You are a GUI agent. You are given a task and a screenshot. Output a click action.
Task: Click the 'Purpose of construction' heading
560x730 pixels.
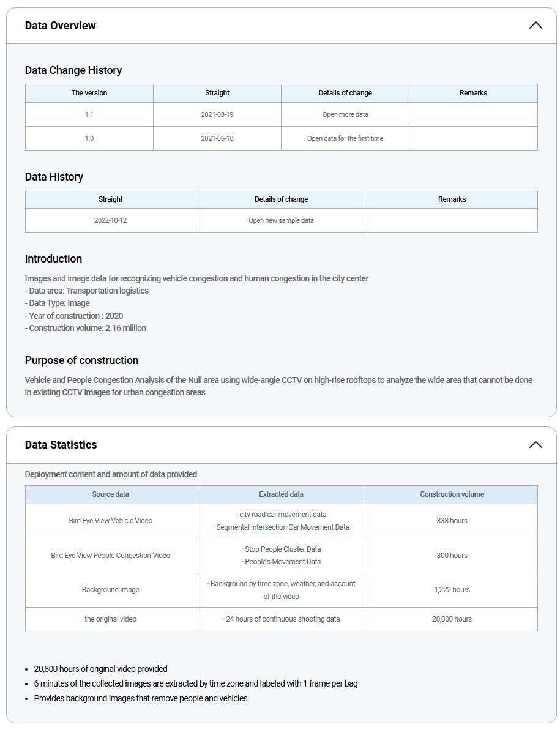point(81,360)
